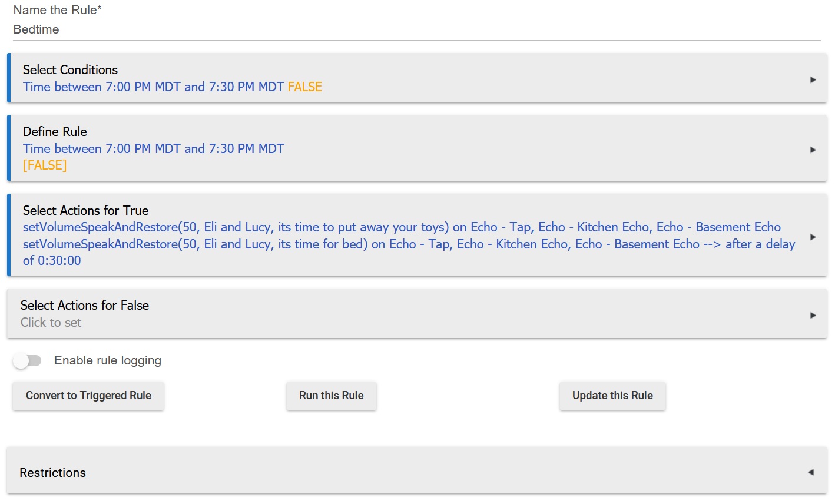Click Update this Rule button

(x=612, y=396)
